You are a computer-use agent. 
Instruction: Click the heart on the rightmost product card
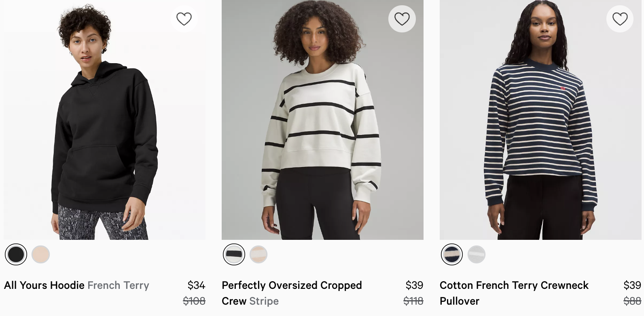coord(620,18)
